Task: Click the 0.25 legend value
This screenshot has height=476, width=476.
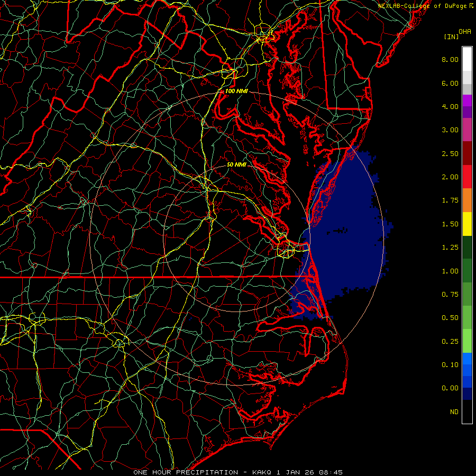Action: pos(450,342)
